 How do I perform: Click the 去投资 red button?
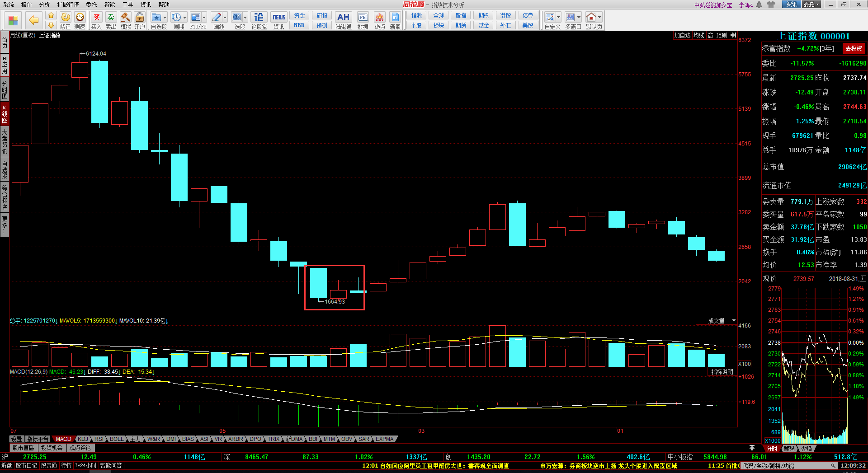click(854, 48)
